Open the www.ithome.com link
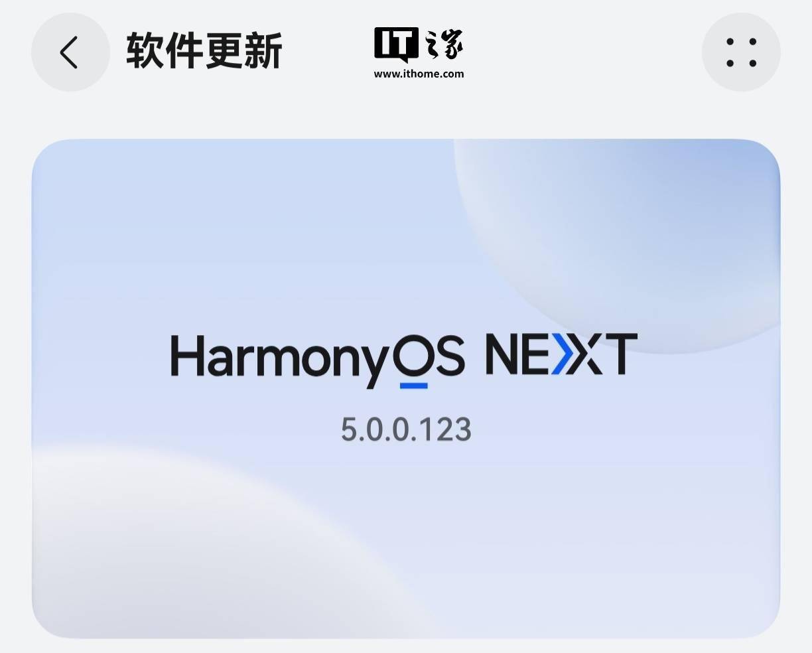The image size is (812, 653). (419, 74)
